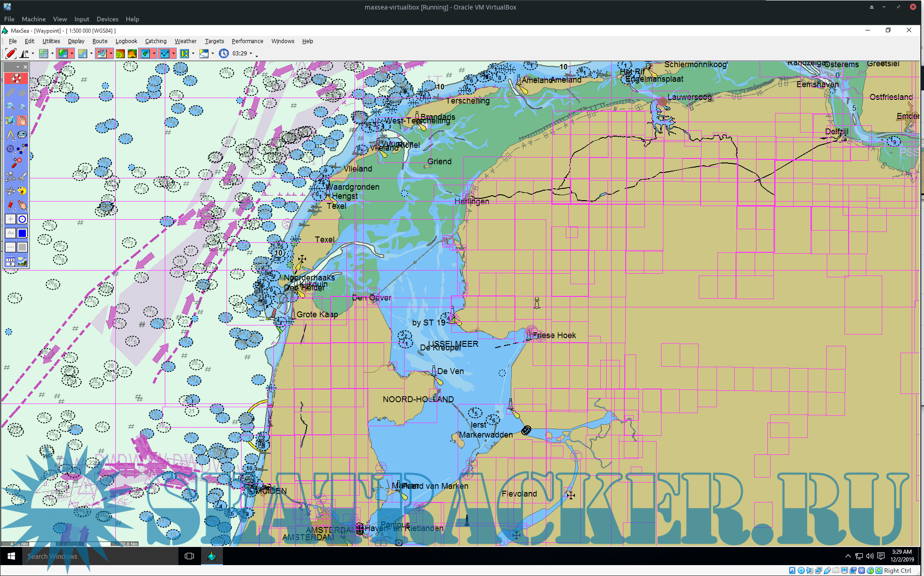
Task: Expand the grid display dropdown arrow
Action: pos(52,54)
